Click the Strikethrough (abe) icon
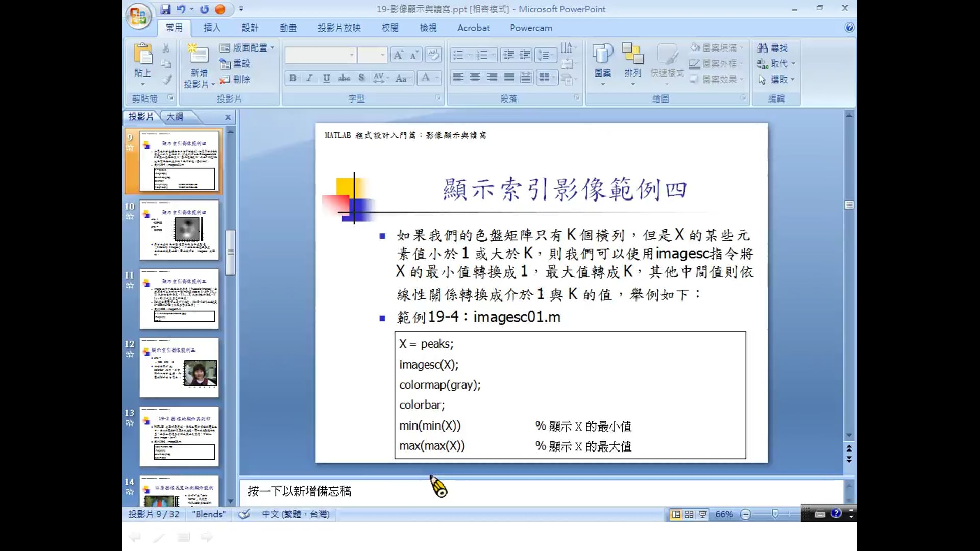The width and height of the screenshot is (980, 551). tap(344, 78)
